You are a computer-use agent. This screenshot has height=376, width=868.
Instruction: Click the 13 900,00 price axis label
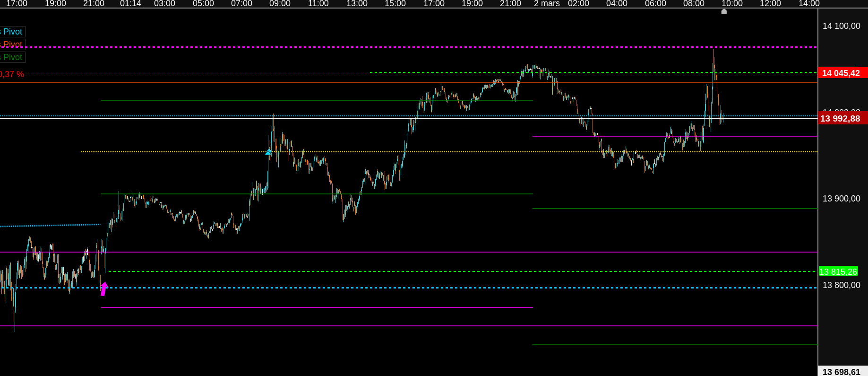click(842, 199)
